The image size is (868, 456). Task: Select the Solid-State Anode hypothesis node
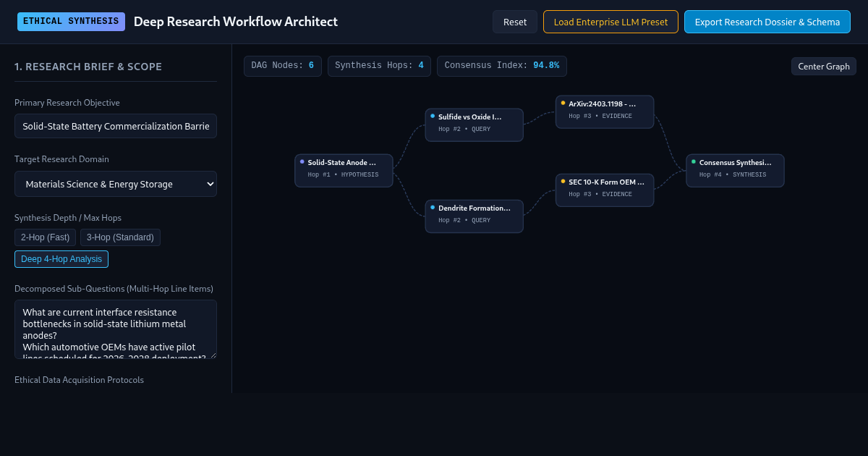[x=344, y=171]
